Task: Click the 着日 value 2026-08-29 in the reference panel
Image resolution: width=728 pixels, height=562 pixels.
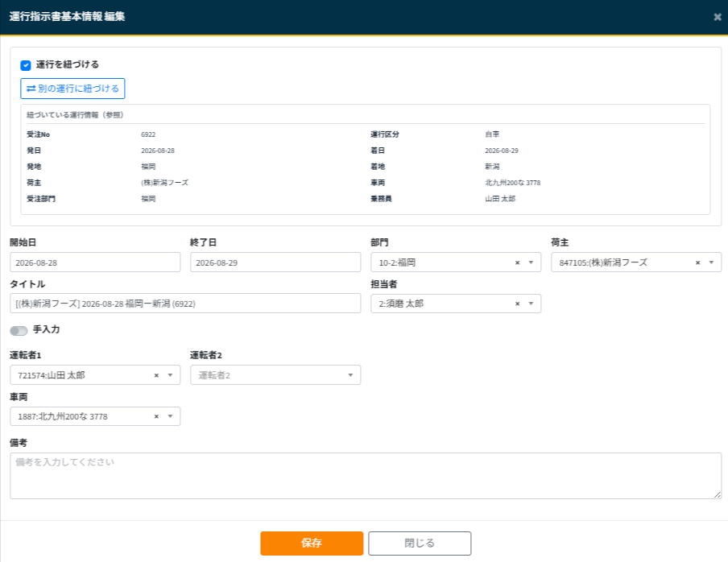Action: pos(502,151)
